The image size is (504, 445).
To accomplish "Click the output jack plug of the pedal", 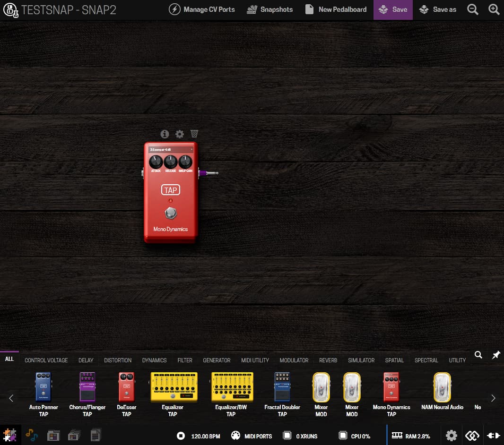I will pyautogui.click(x=208, y=173).
